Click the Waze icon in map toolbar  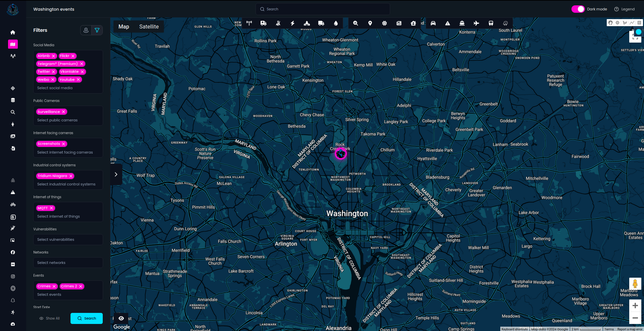point(505,23)
